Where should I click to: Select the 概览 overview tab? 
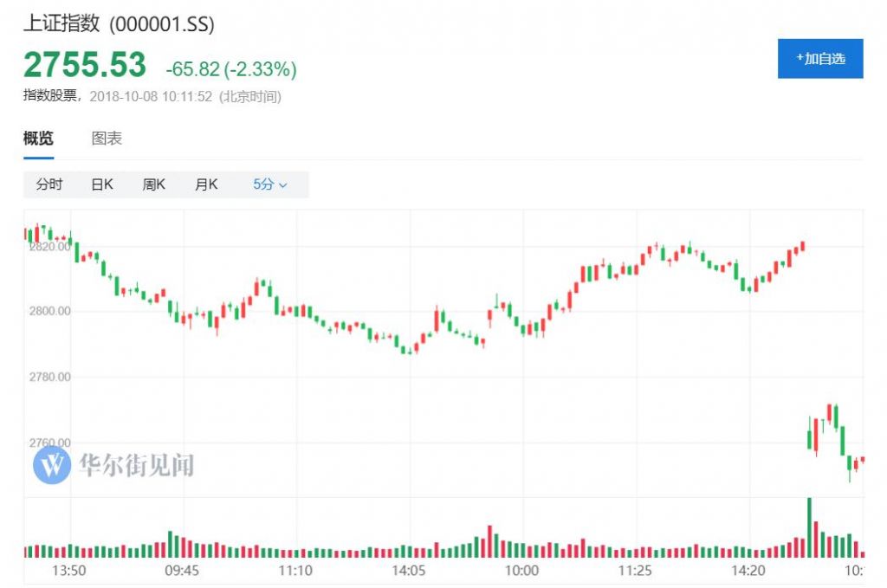(x=38, y=139)
